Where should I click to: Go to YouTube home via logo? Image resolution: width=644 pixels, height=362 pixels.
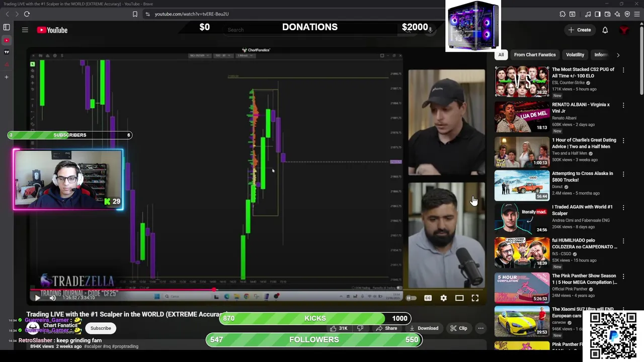point(52,30)
